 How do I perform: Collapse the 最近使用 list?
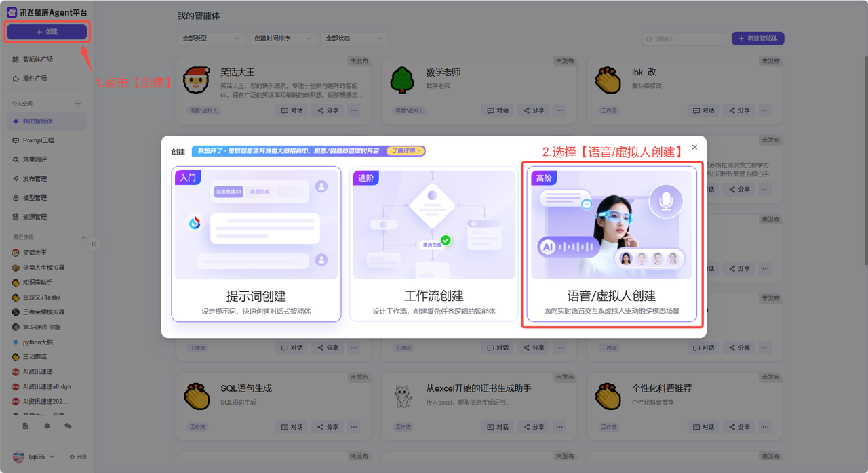click(x=83, y=237)
